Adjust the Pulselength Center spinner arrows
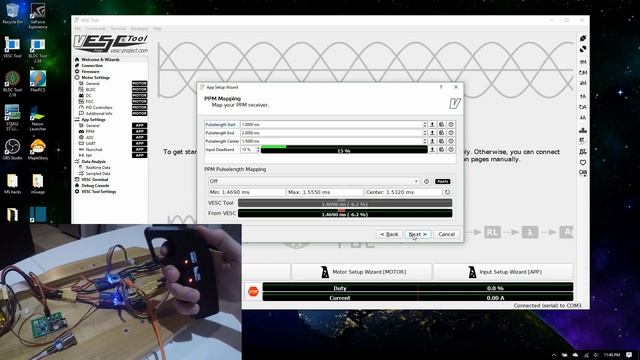Screen dimensions: 640x360 [425, 141]
